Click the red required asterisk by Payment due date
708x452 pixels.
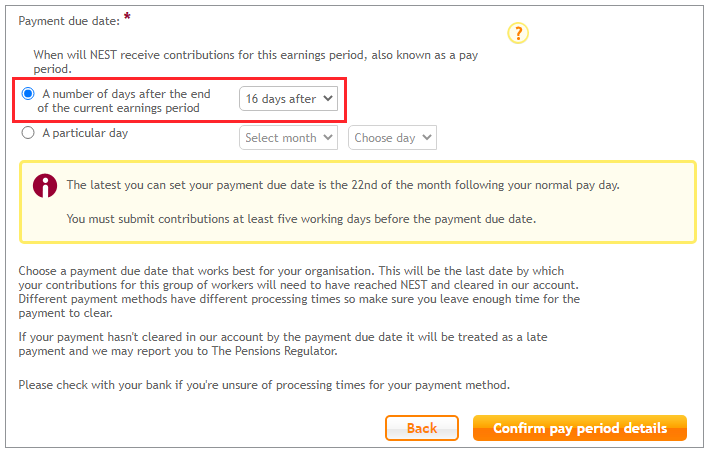(x=127, y=17)
